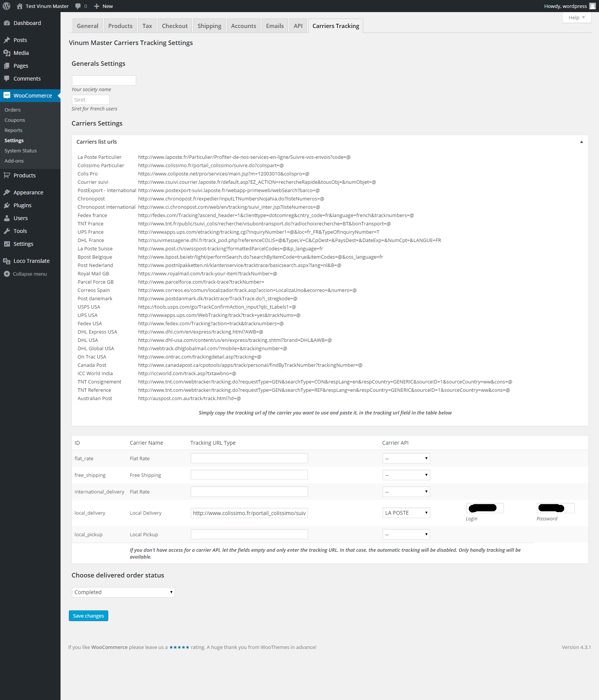Click the Fedex USA tracking URL
Screen dimensions: 599x700
click(211, 323)
